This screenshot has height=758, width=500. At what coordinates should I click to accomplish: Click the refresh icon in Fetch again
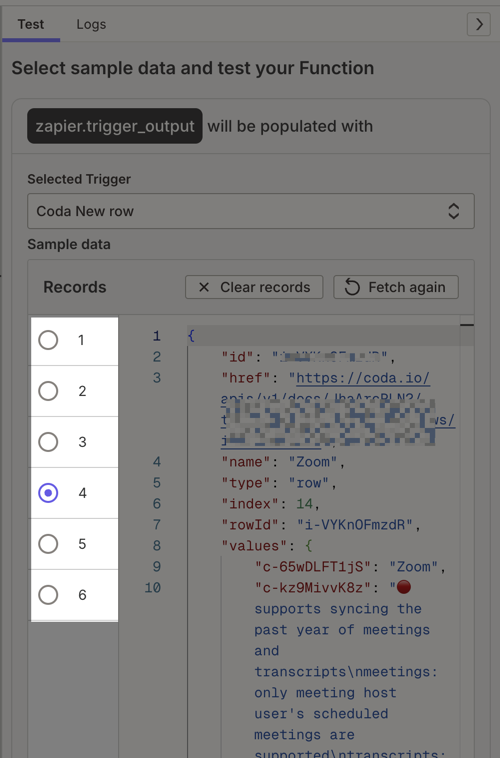click(x=352, y=287)
